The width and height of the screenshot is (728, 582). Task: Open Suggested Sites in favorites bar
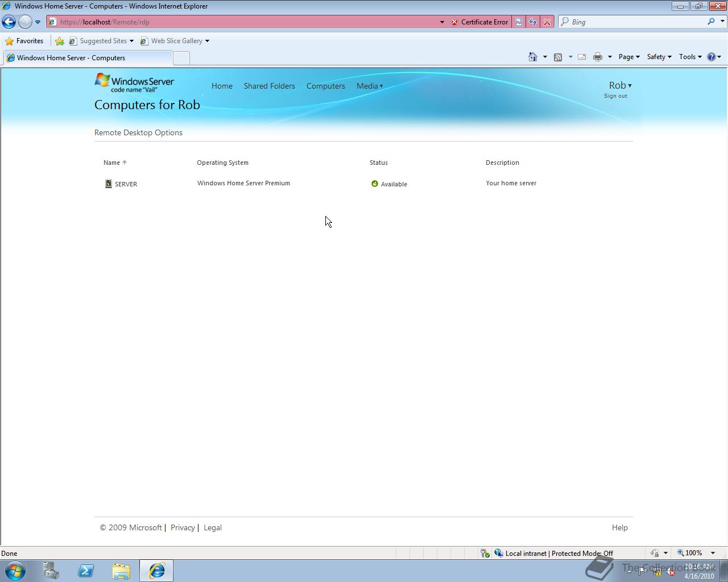101,41
